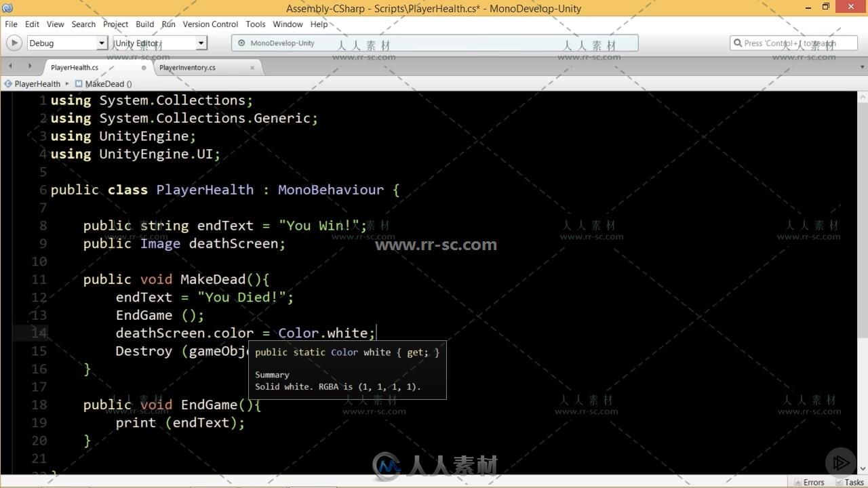Open the Errors pad at bottom
This screenshot has height=488, width=868.
click(x=809, y=482)
